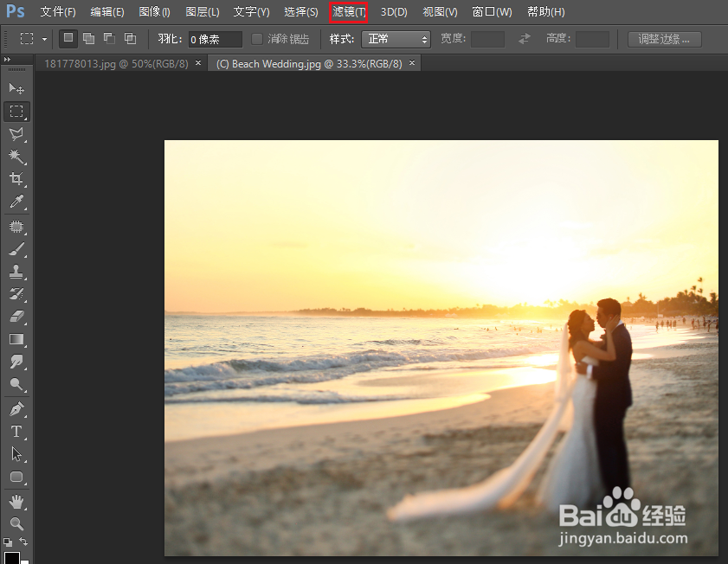The image size is (728, 564).
Task: Choose Add to Selection mode
Action: [x=88, y=39]
